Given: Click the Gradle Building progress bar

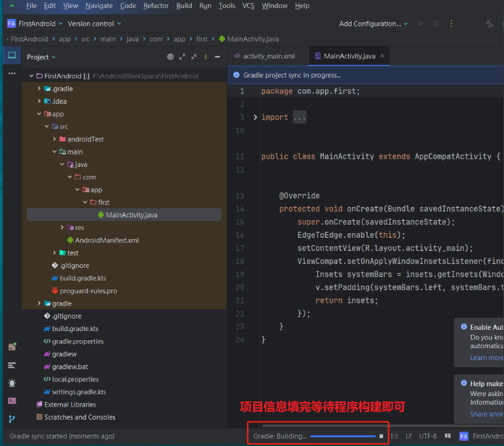Looking at the screenshot, I should (x=342, y=436).
